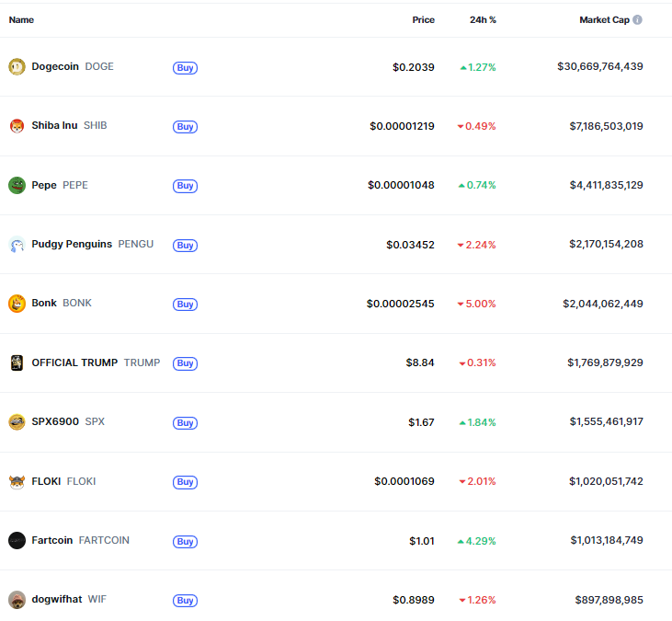The height and width of the screenshot is (621, 672).
Task: Click the 0.31% change for TRUMP
Action: 477,363
